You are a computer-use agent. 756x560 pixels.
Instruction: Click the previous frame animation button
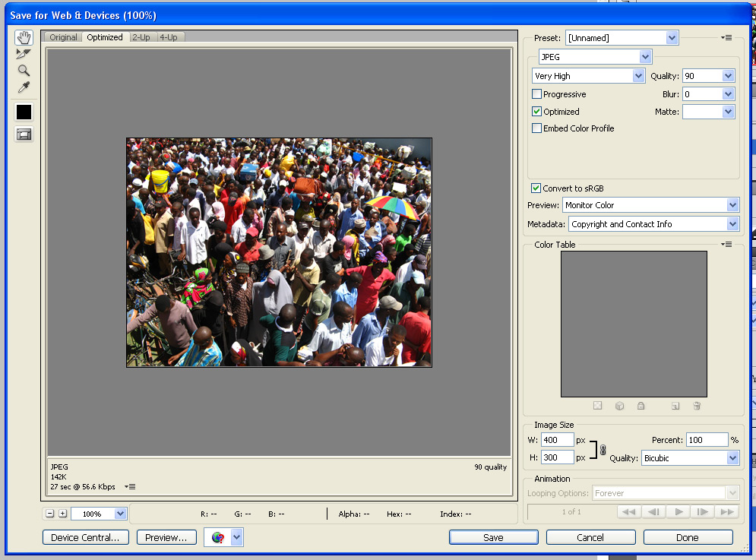pyautogui.click(x=653, y=512)
